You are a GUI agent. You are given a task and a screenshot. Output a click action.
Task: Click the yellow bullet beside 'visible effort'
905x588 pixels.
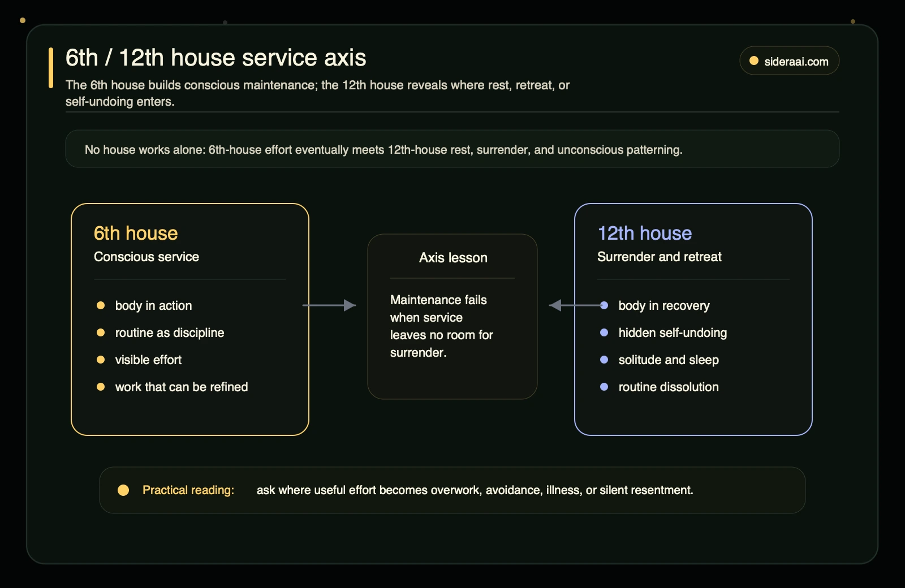(x=101, y=360)
